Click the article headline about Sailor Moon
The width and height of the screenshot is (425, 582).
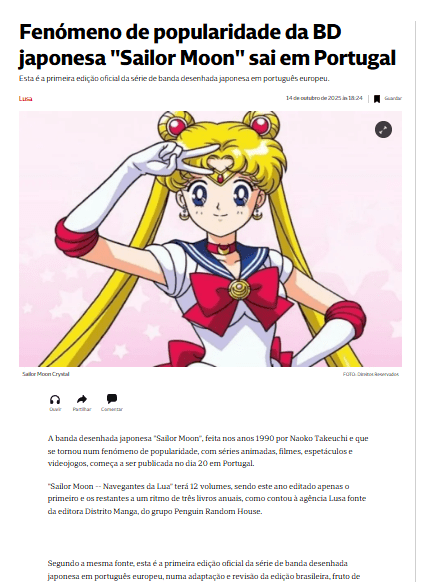click(207, 45)
